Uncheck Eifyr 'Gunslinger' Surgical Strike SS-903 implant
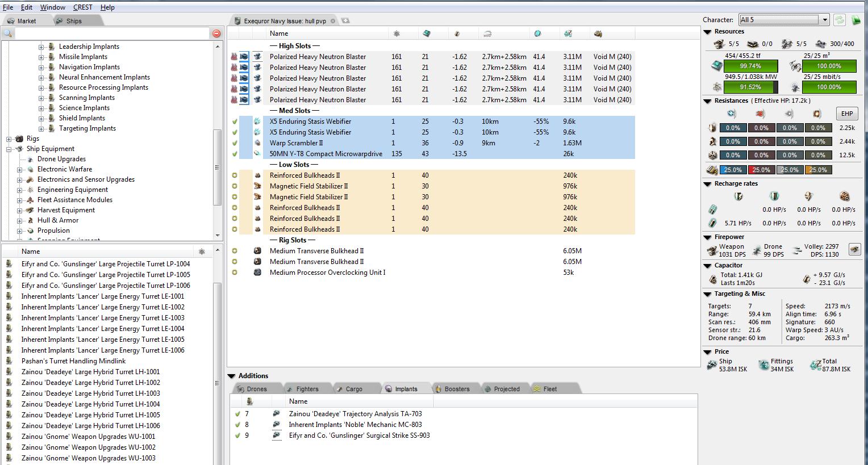The image size is (868, 465). 237,435
